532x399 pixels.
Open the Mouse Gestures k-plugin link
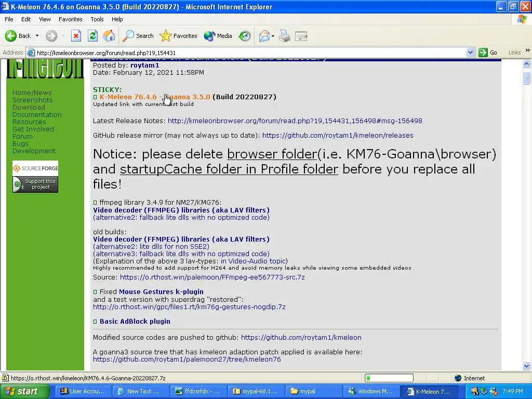(x=161, y=292)
